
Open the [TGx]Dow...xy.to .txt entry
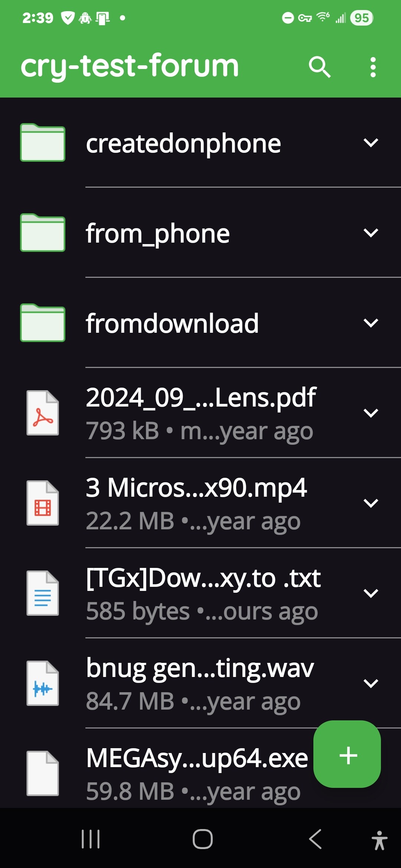pyautogui.click(x=203, y=578)
